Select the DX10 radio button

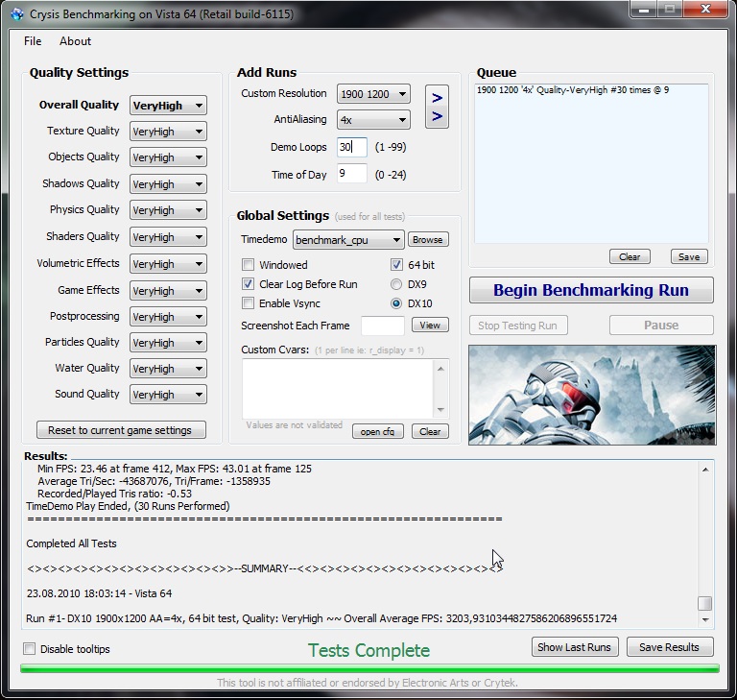point(396,303)
